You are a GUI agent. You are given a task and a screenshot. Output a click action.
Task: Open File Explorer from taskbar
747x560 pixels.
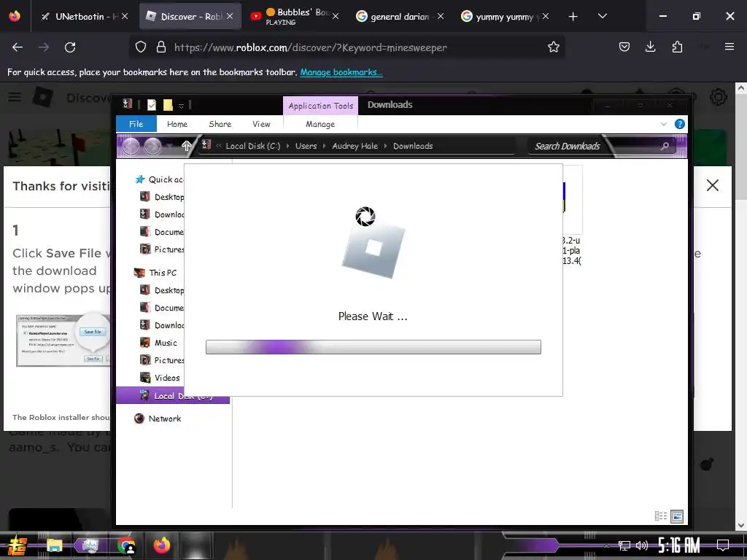(x=54, y=545)
